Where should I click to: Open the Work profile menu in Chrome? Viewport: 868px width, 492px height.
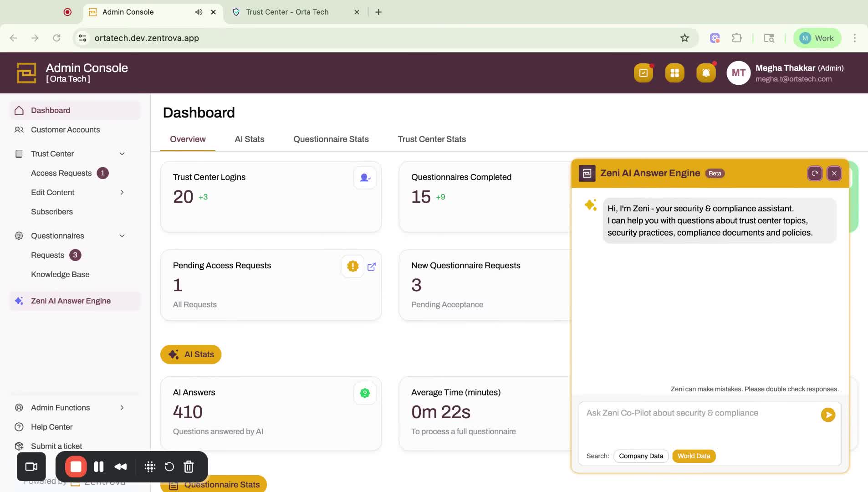point(817,38)
